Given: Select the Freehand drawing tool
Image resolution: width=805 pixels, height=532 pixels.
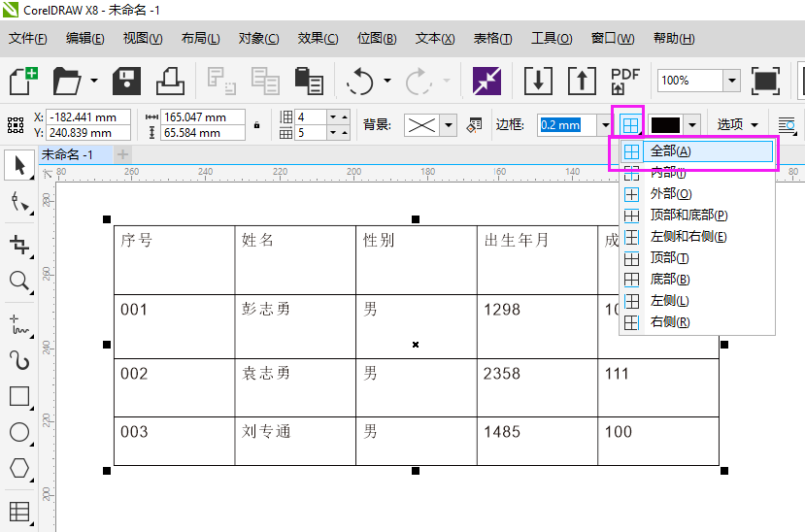Looking at the screenshot, I should click(19, 325).
